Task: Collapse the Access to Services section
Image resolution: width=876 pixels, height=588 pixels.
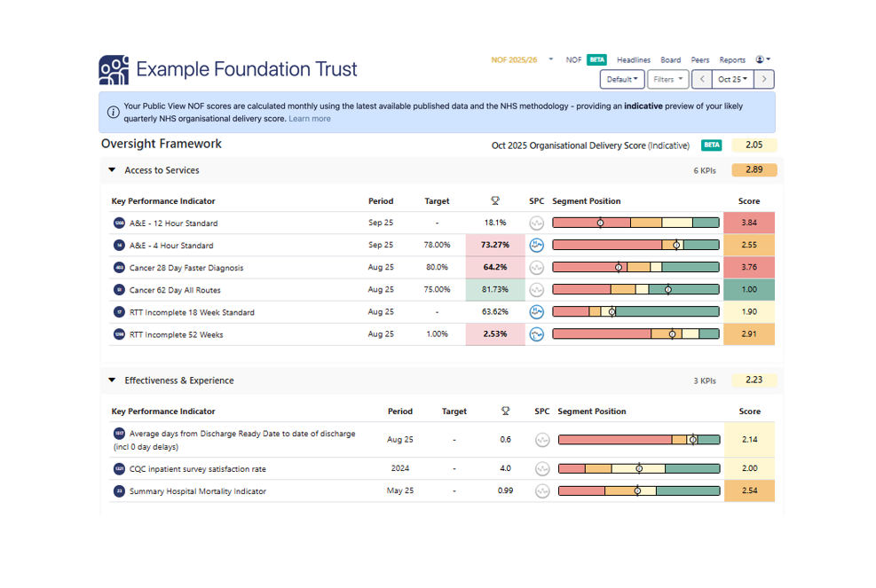Action: click(x=112, y=170)
